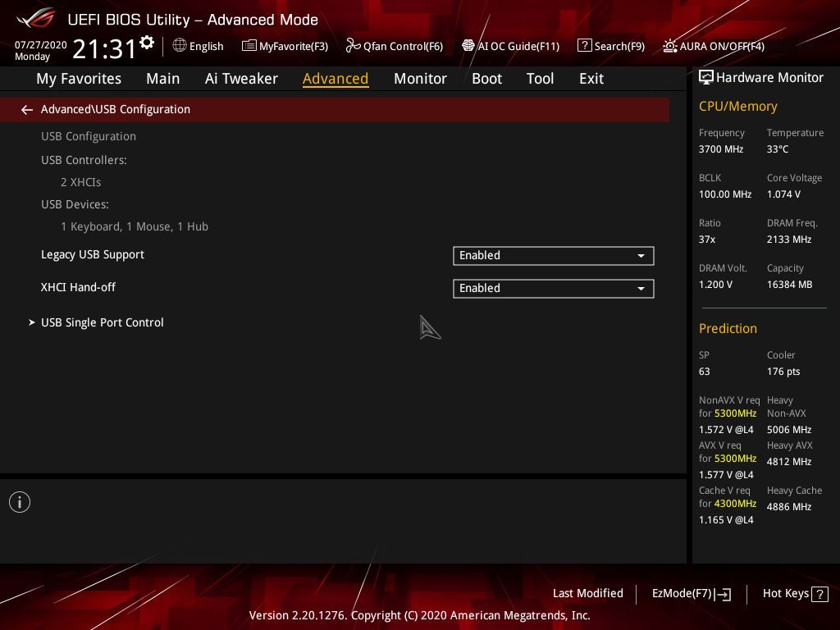840x630 pixels.
Task: Launch Qfan Control(F6) label
Action: coord(403,46)
